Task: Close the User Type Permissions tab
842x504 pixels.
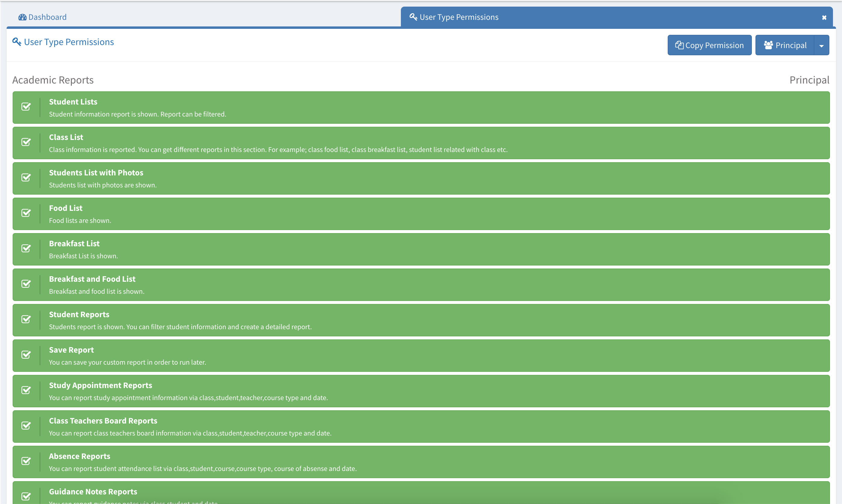Action: point(824,18)
